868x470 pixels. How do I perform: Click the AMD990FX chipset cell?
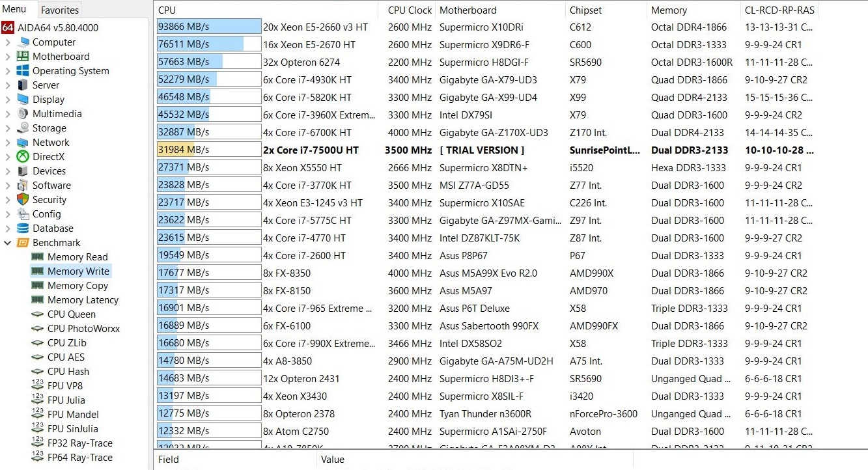594,326
